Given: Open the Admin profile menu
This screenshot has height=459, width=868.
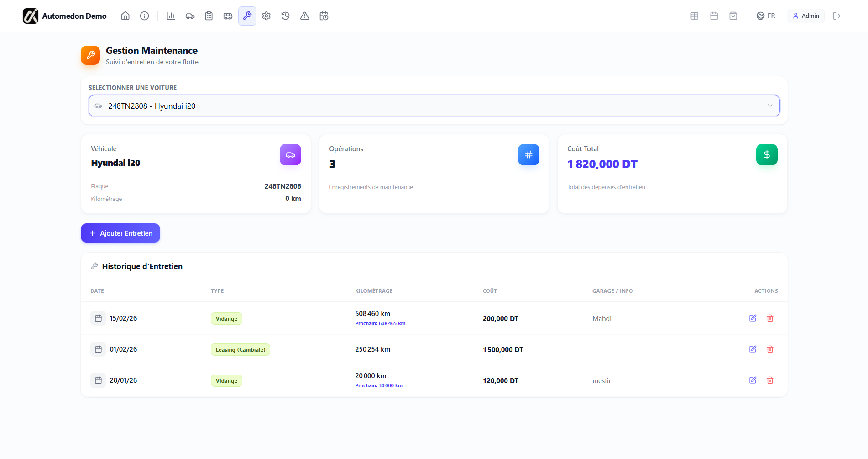Looking at the screenshot, I should 805,16.
